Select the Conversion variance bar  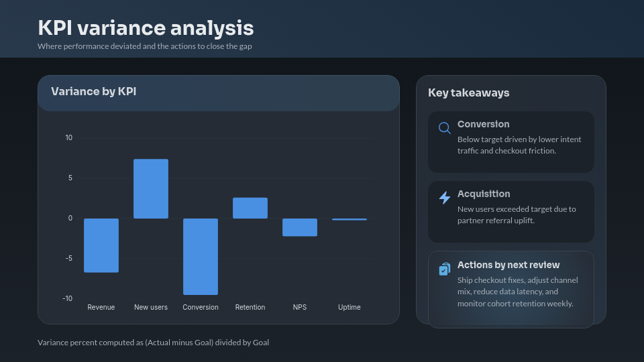201,256
